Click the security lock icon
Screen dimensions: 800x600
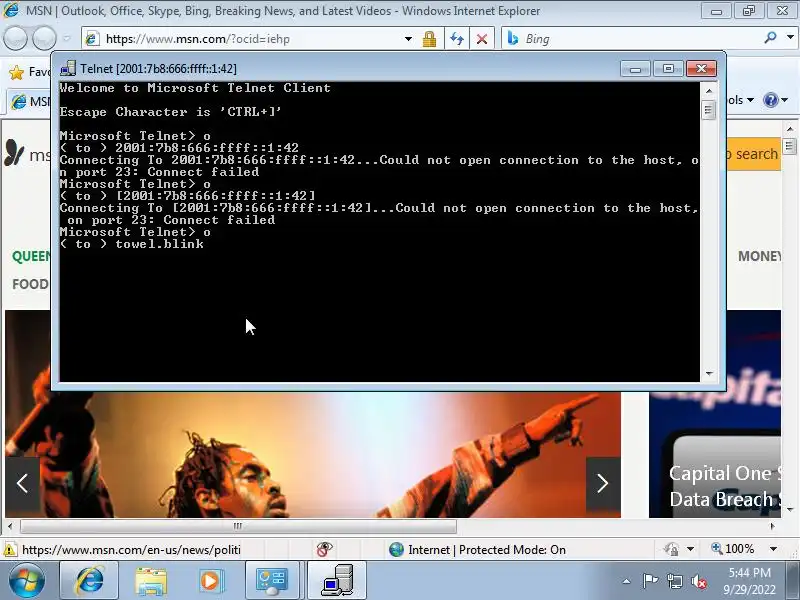[x=429, y=39]
